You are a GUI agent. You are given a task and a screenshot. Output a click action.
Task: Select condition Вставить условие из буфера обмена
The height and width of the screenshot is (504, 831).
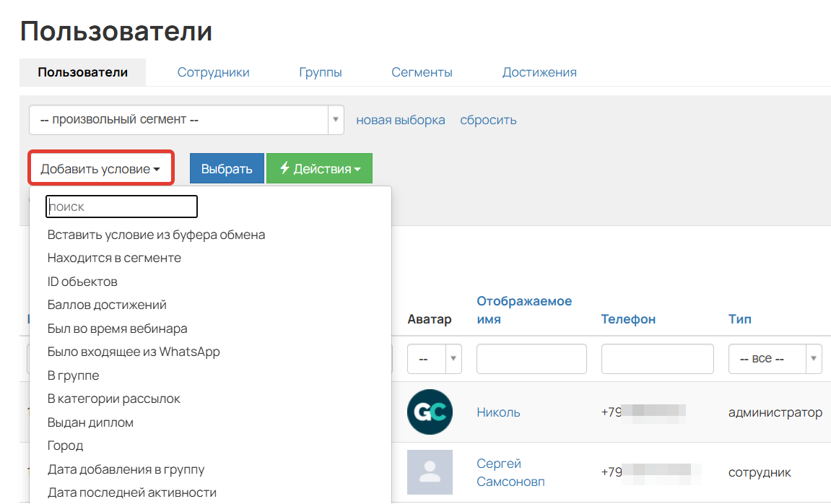click(156, 234)
